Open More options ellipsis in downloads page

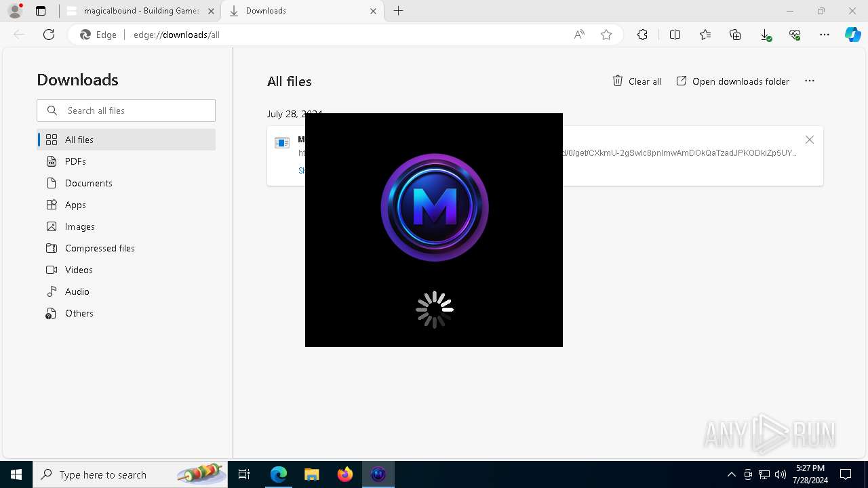[810, 81]
